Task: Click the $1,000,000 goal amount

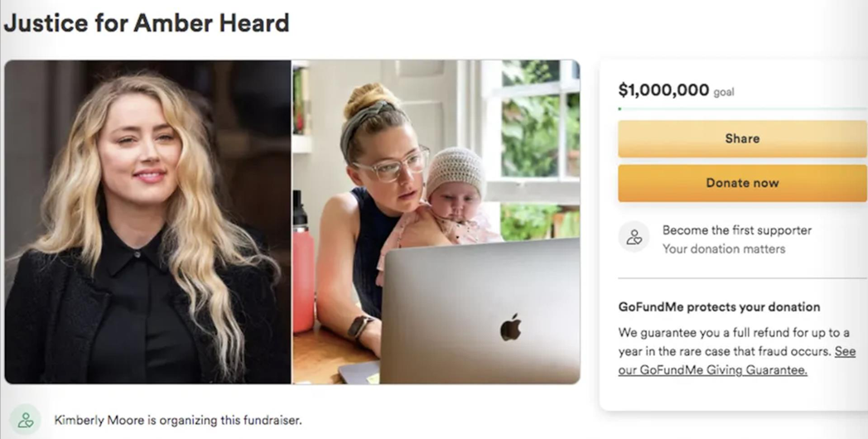Action: pyautogui.click(x=663, y=89)
